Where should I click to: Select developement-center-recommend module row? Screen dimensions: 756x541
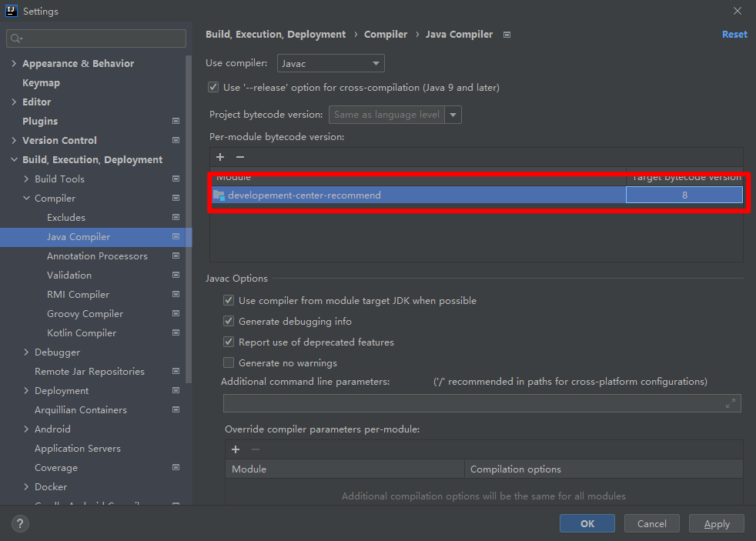tap(477, 195)
